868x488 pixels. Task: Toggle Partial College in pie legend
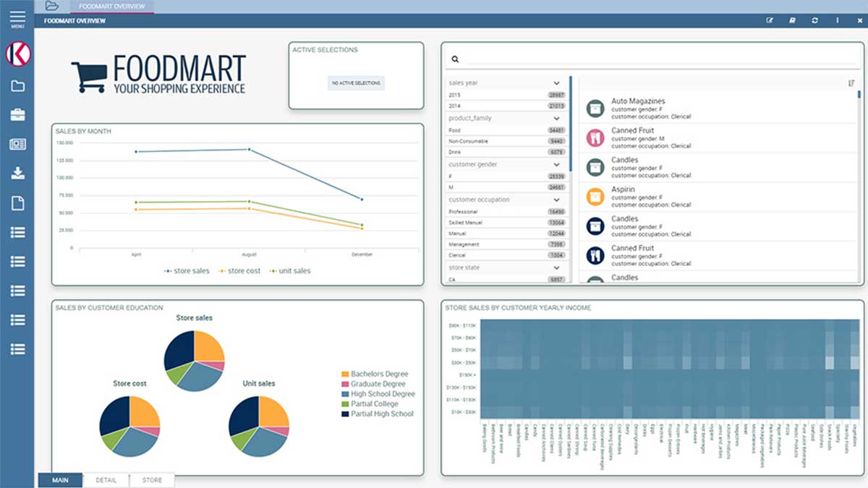(x=370, y=404)
